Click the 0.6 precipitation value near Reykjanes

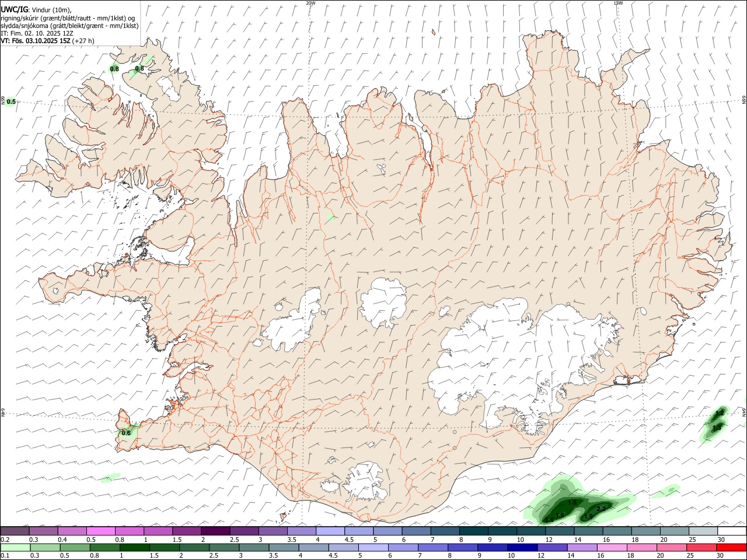(x=126, y=433)
